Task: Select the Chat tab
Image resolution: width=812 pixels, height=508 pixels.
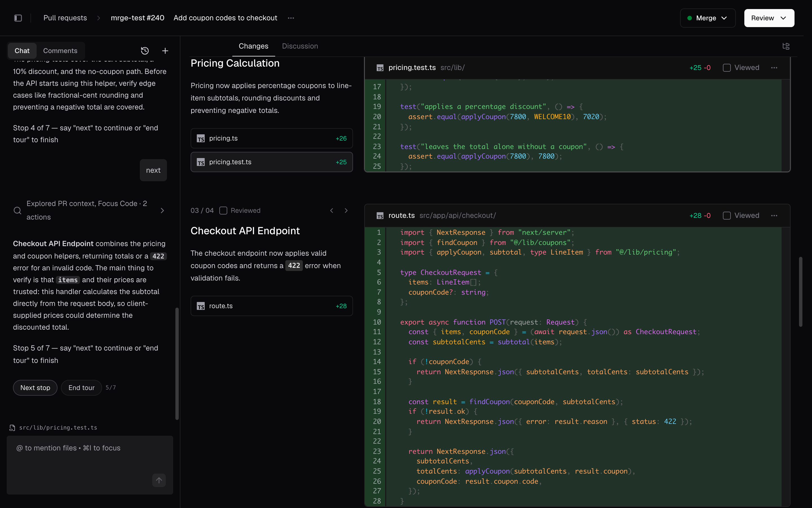Action: [22, 51]
